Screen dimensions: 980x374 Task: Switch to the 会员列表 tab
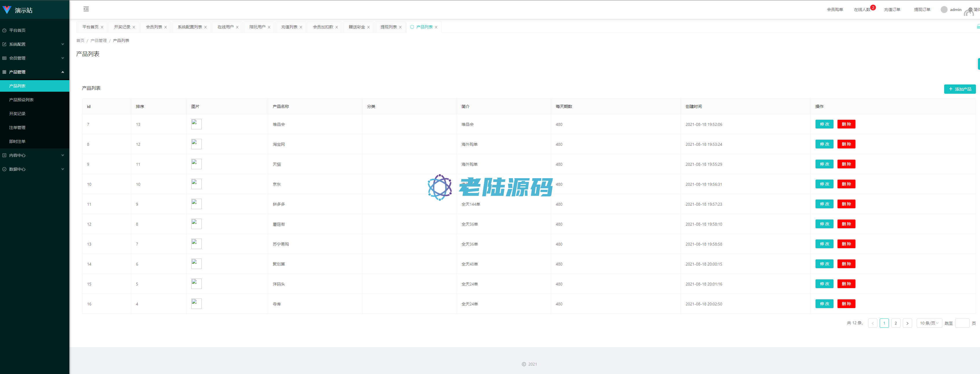pyautogui.click(x=154, y=27)
